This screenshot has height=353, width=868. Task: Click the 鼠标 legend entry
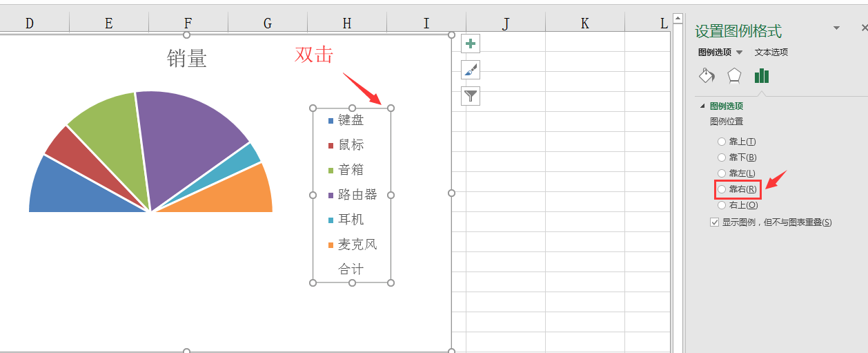tap(346, 145)
